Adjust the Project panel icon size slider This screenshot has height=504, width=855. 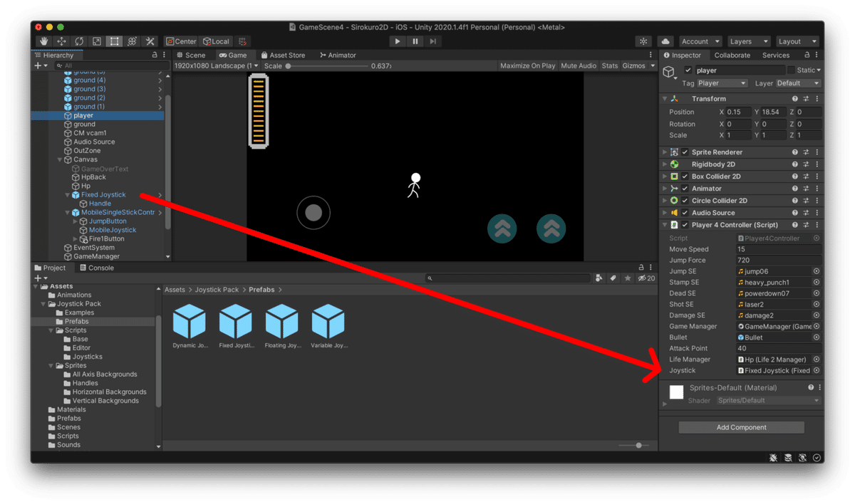pos(634,446)
